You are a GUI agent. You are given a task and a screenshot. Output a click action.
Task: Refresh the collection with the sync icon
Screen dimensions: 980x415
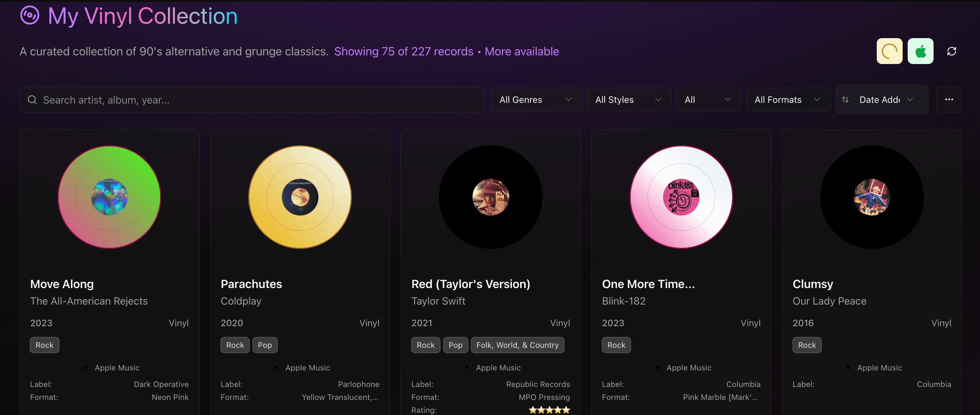(x=952, y=51)
